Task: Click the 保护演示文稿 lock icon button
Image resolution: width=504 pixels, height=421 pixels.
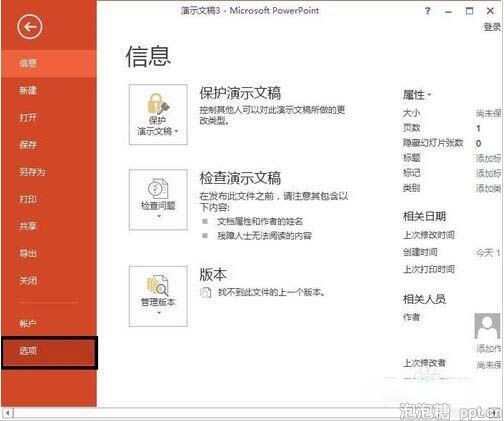Action: coord(158,114)
